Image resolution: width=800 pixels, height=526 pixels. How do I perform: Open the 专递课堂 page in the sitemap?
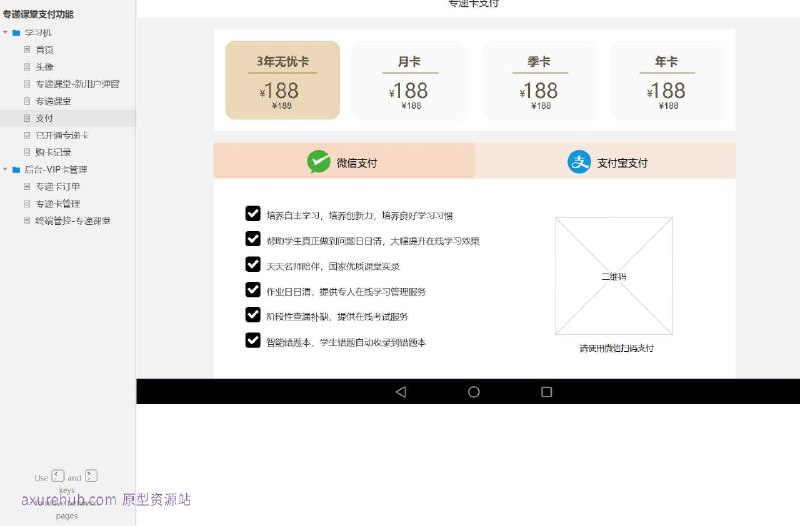pyautogui.click(x=53, y=101)
